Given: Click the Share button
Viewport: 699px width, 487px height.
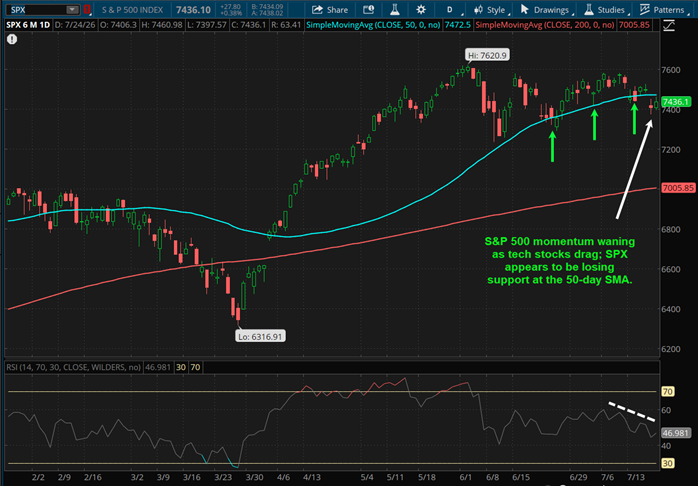Looking at the screenshot, I should (330, 9).
